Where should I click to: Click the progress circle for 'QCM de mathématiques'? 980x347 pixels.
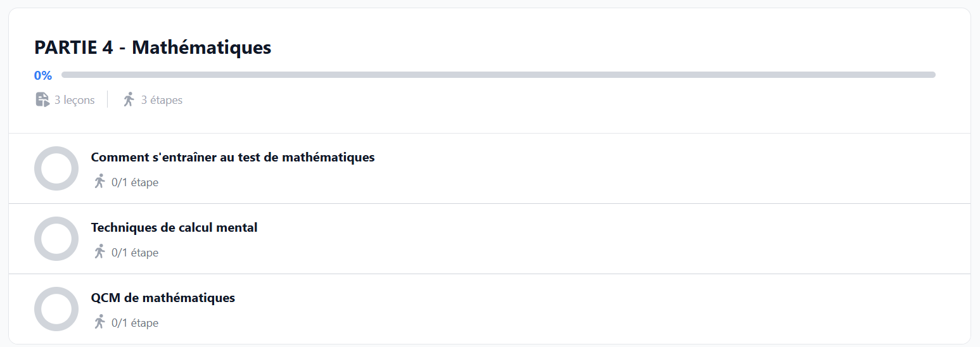tap(56, 309)
